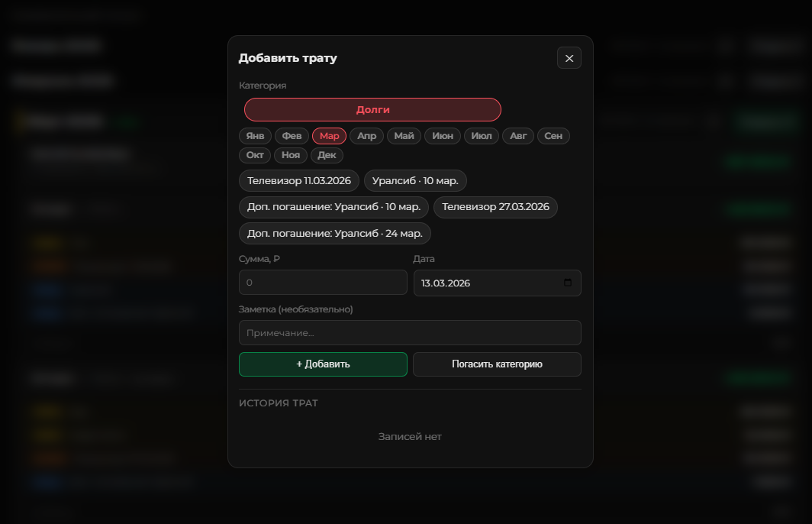The height and width of the screenshot is (524, 812).
Task: Switch to the Апр month chip
Action: pyautogui.click(x=366, y=136)
